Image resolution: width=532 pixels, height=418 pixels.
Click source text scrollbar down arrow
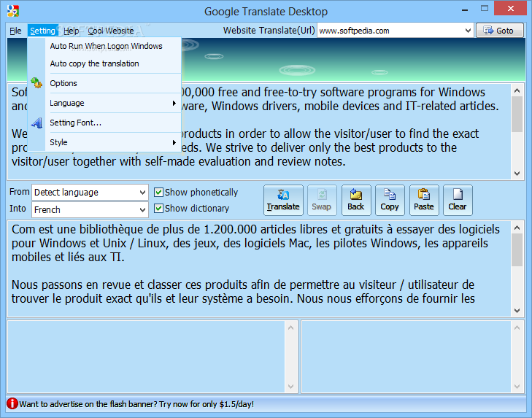[x=517, y=174]
